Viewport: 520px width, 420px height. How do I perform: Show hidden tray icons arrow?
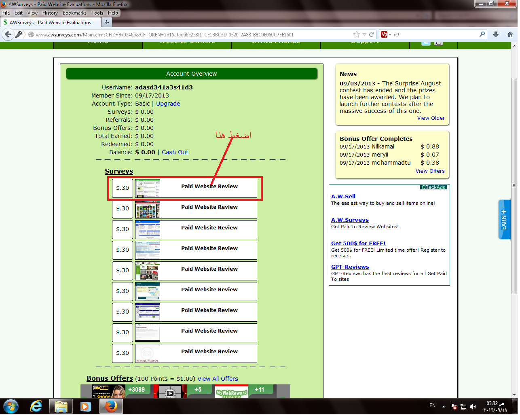[444, 407]
